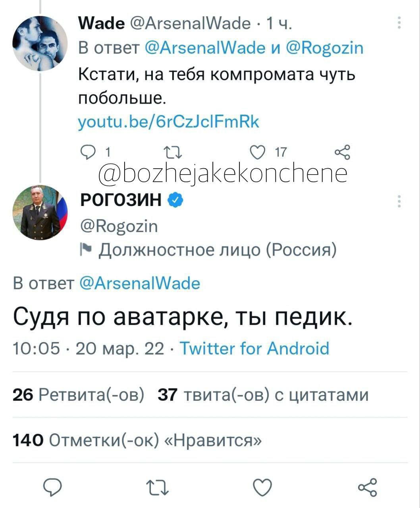
Task: Open three-dot menu on Рогозин's tweet
Action: [399, 202]
